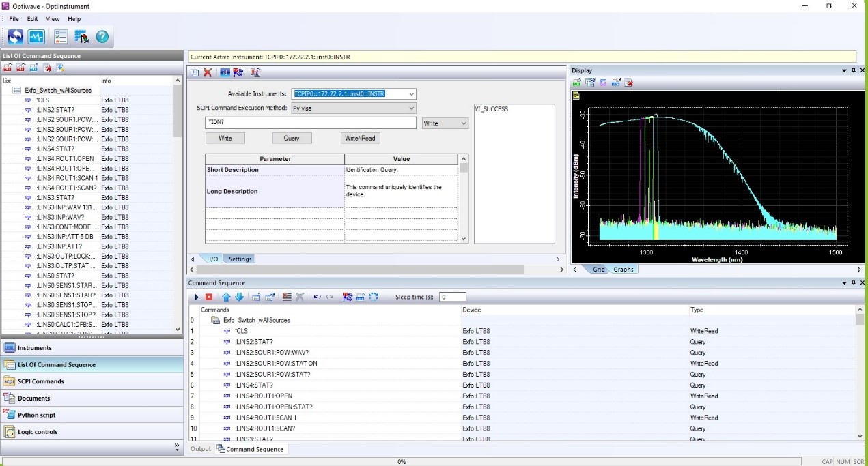
Task: Click the waveform monitor icon in main toolbar
Action: 36,37
